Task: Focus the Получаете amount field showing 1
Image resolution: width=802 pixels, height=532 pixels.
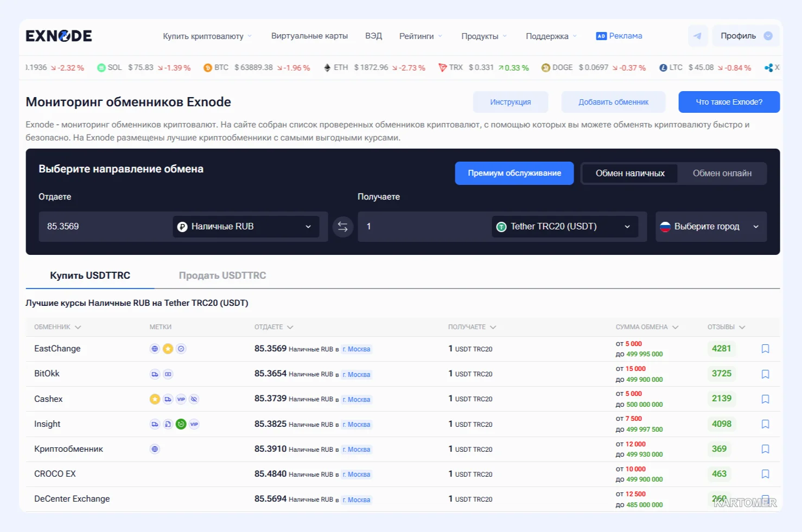Action: click(424, 227)
